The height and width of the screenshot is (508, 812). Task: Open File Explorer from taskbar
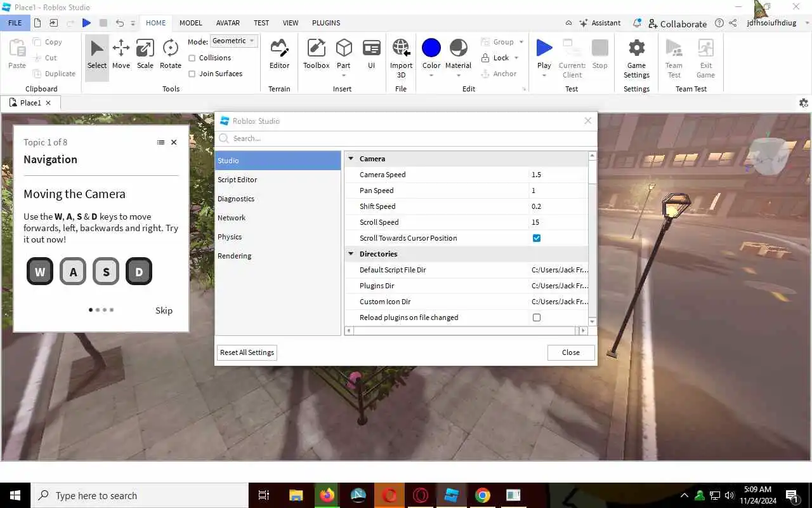(296, 495)
